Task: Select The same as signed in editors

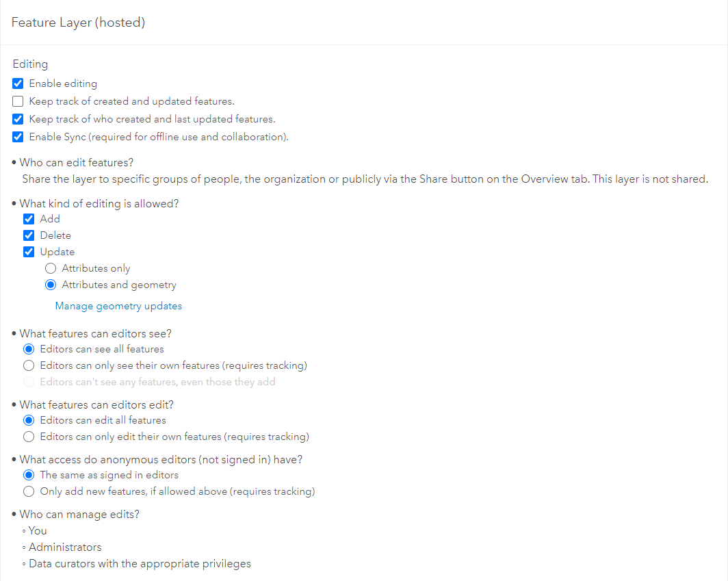Action: [x=29, y=475]
